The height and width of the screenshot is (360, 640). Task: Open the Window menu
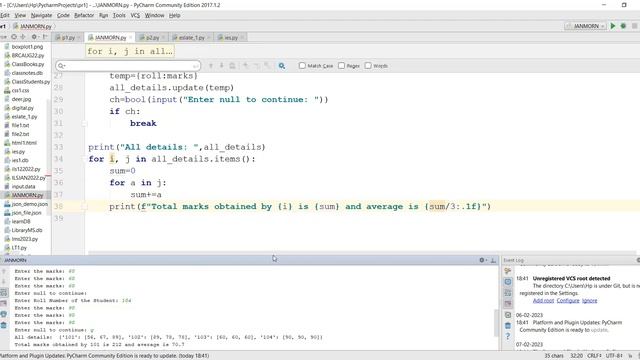click(154, 16)
